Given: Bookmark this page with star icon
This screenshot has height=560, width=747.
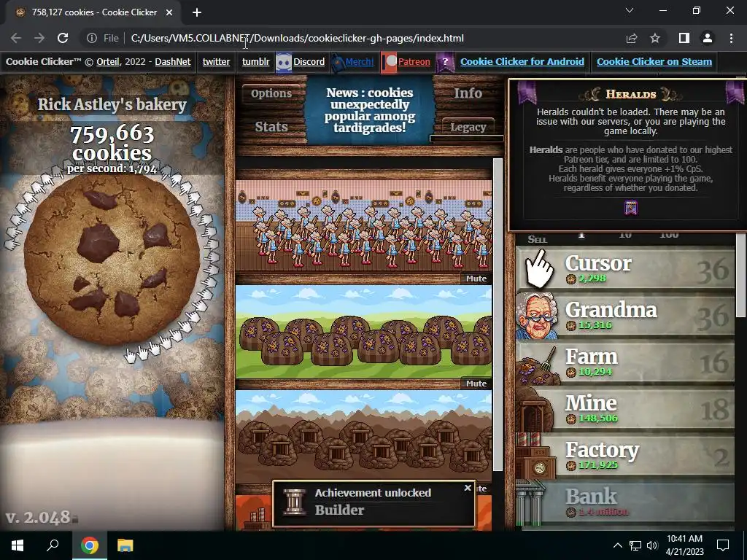Looking at the screenshot, I should pyautogui.click(x=655, y=38).
